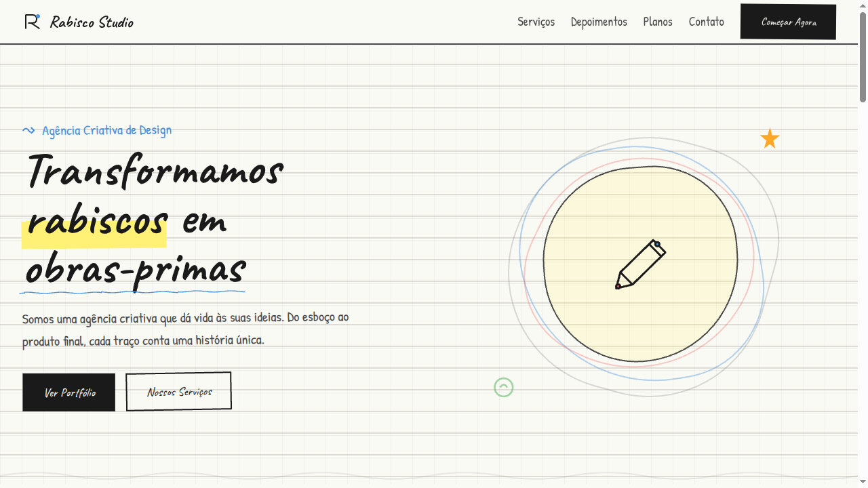868x488 pixels.
Task: Open the Serviços menu item
Action: [536, 22]
